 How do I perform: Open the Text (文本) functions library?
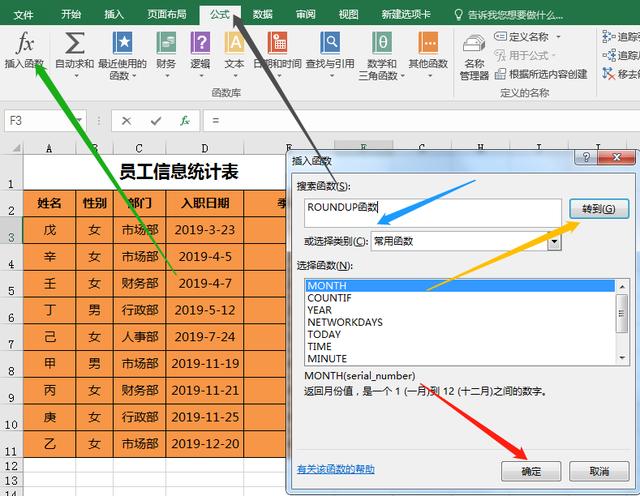pyautogui.click(x=234, y=55)
